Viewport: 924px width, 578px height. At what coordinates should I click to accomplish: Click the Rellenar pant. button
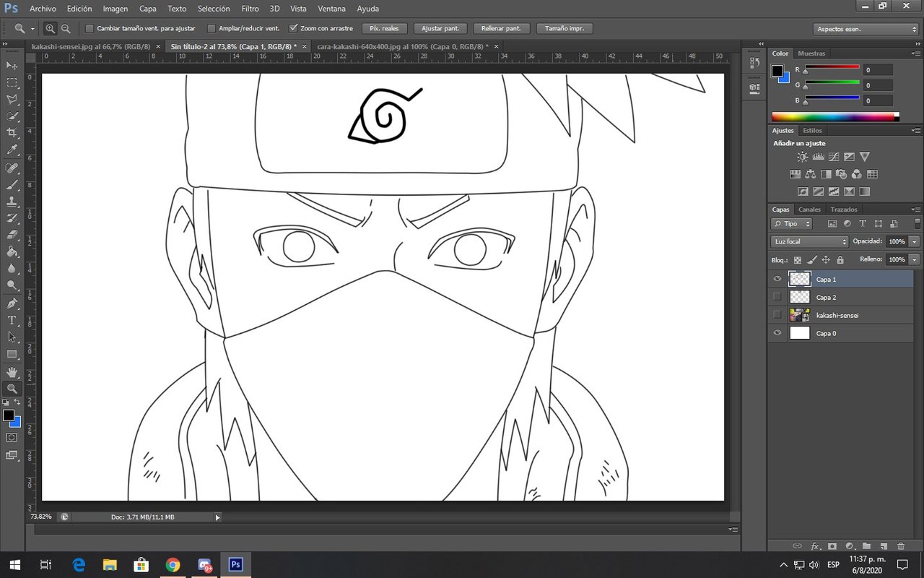point(502,29)
